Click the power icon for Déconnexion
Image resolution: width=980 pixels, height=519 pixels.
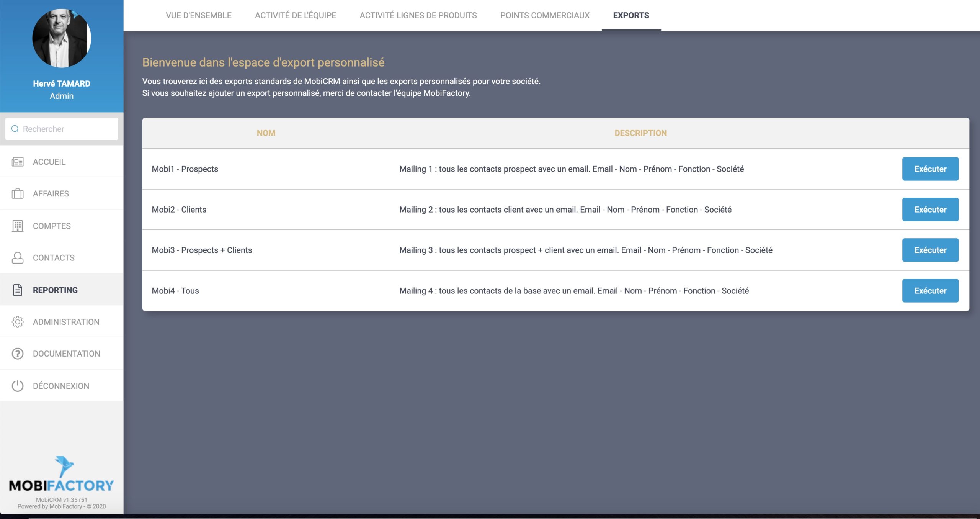click(18, 386)
